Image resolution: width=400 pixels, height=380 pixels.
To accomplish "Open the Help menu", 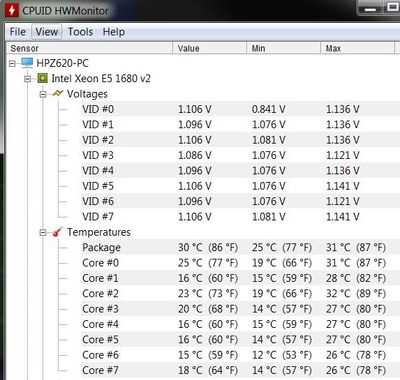I will click(x=114, y=32).
